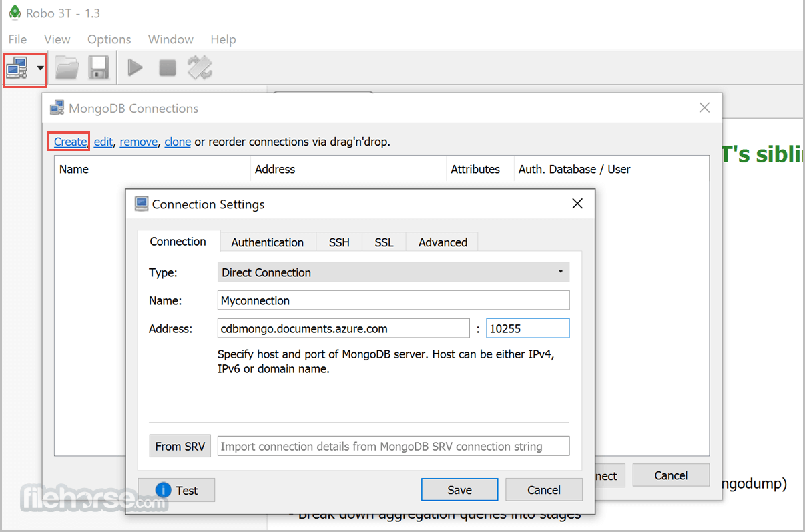
Task: Close the Connection Settings dialog
Action: 577,204
